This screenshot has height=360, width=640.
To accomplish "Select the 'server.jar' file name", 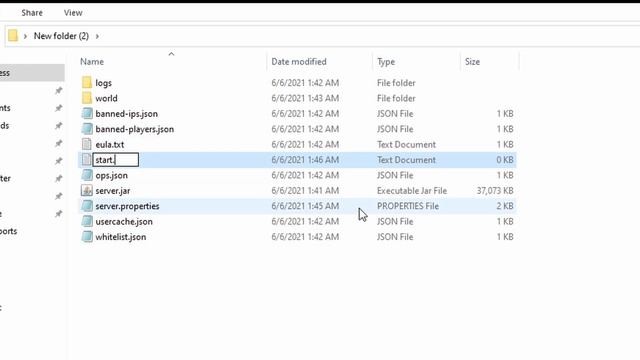I will [x=113, y=191].
